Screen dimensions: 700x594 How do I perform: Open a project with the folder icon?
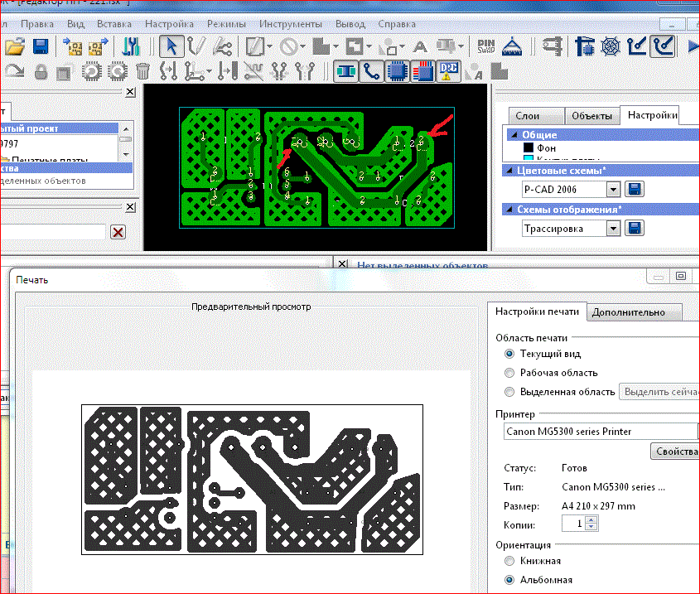[x=14, y=46]
